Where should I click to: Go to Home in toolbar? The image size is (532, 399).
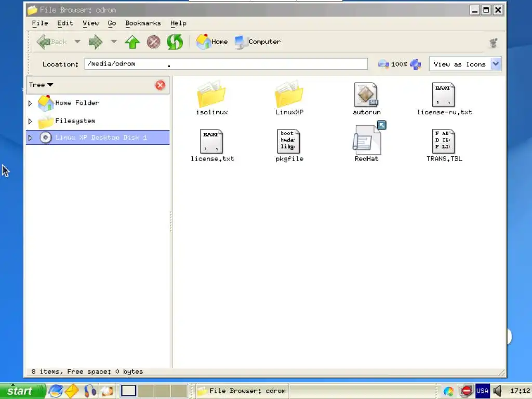coord(212,42)
